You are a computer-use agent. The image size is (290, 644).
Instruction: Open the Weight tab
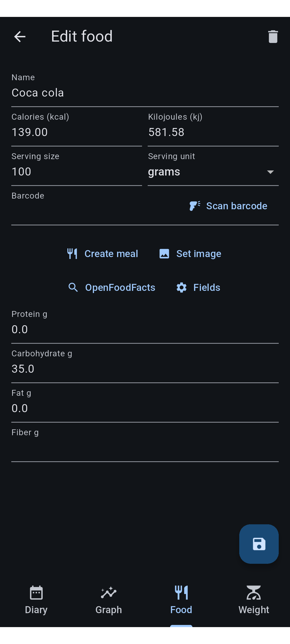(x=254, y=600)
